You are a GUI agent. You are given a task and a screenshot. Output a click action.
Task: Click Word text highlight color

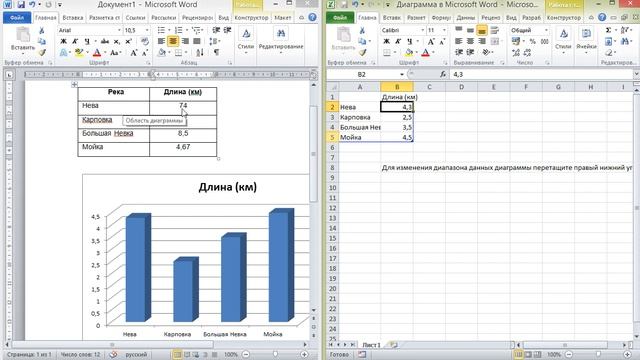(x=79, y=53)
